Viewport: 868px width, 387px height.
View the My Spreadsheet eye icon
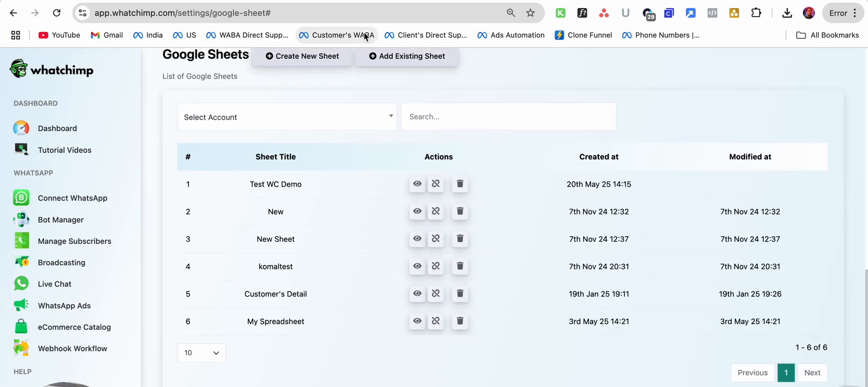click(x=417, y=321)
